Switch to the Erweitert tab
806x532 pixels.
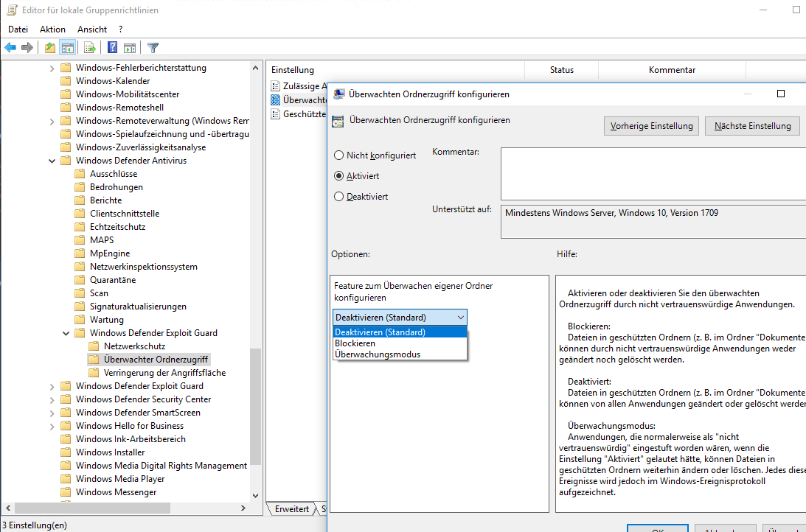click(291, 509)
